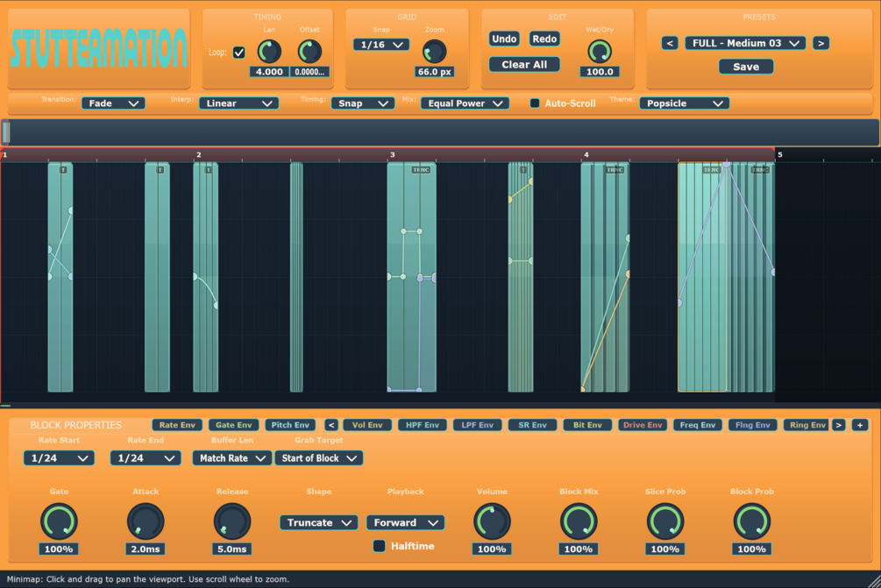The image size is (881, 588).
Task: Adjust the Release knob
Action: pos(232,521)
